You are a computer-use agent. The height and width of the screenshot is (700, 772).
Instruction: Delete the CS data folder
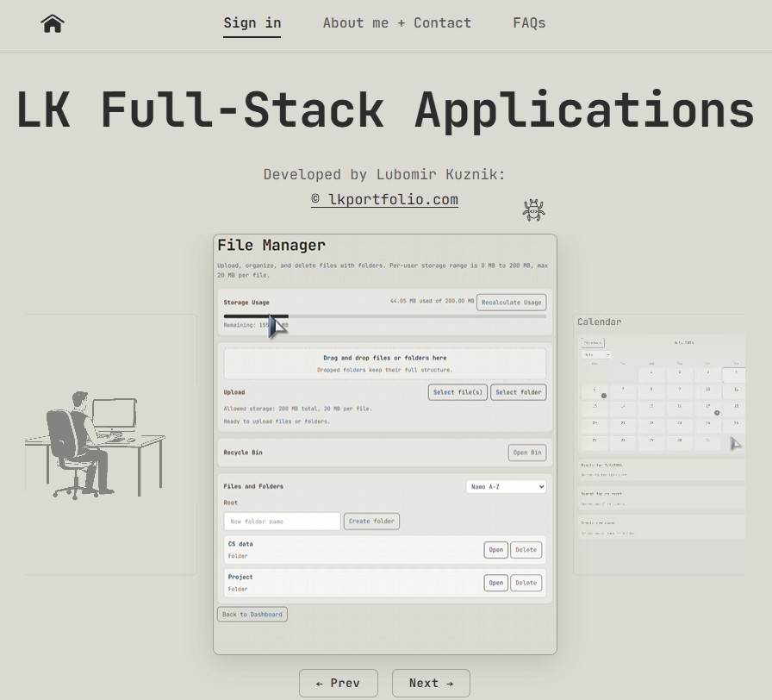(x=526, y=550)
